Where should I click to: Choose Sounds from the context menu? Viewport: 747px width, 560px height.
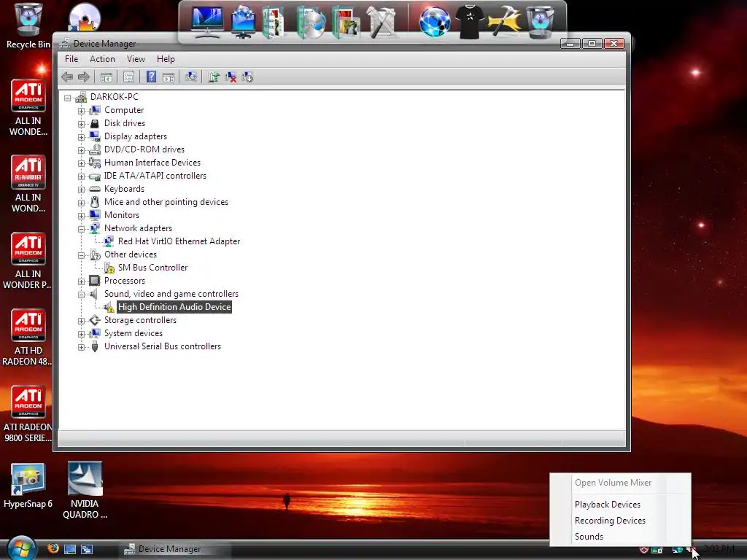pos(589,537)
